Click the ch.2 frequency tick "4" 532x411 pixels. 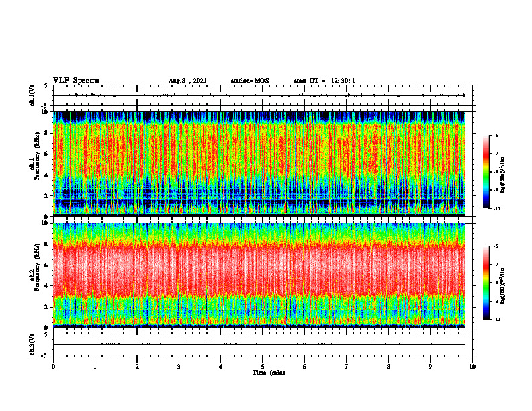point(47,286)
